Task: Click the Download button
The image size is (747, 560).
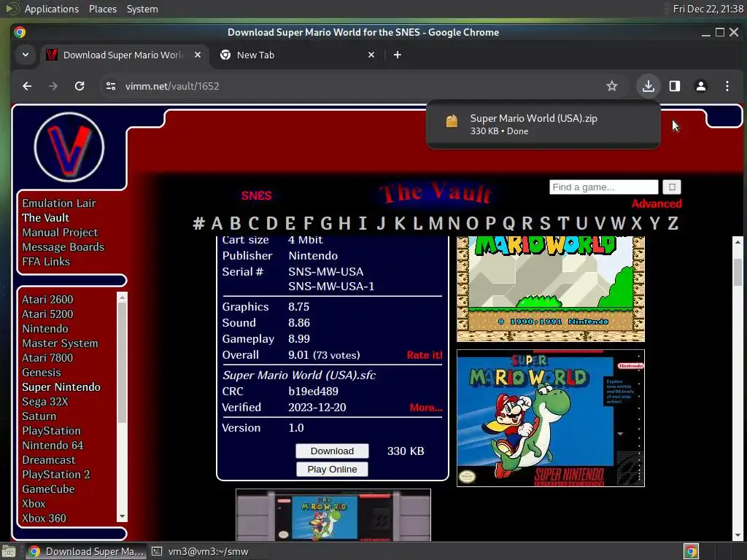Action: [332, 451]
